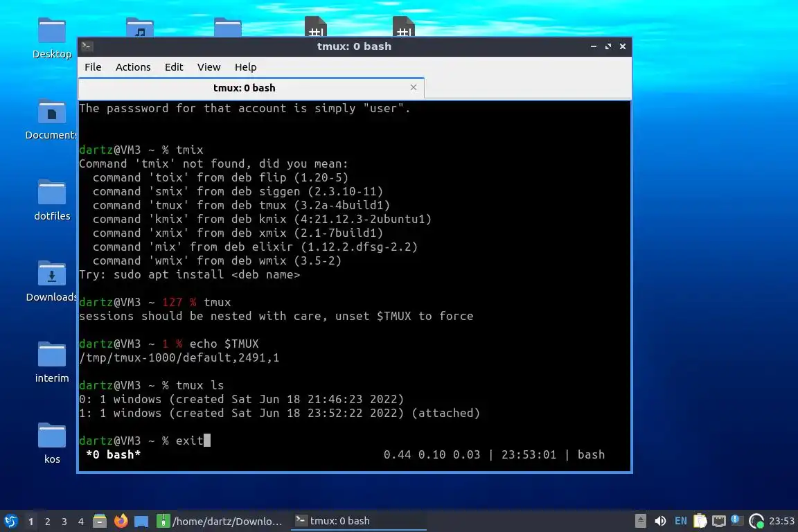
Task: Open the File menu
Action: [93, 67]
